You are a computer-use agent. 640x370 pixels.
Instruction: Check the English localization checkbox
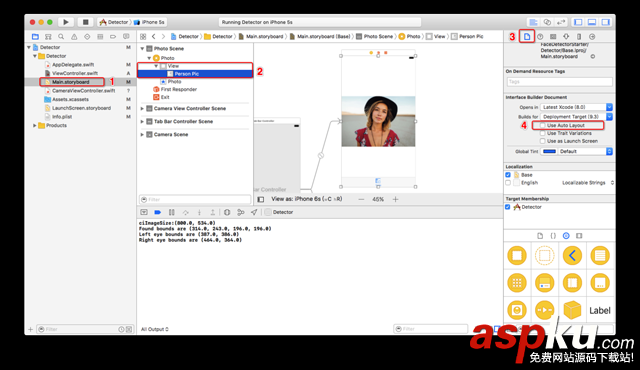[508, 183]
